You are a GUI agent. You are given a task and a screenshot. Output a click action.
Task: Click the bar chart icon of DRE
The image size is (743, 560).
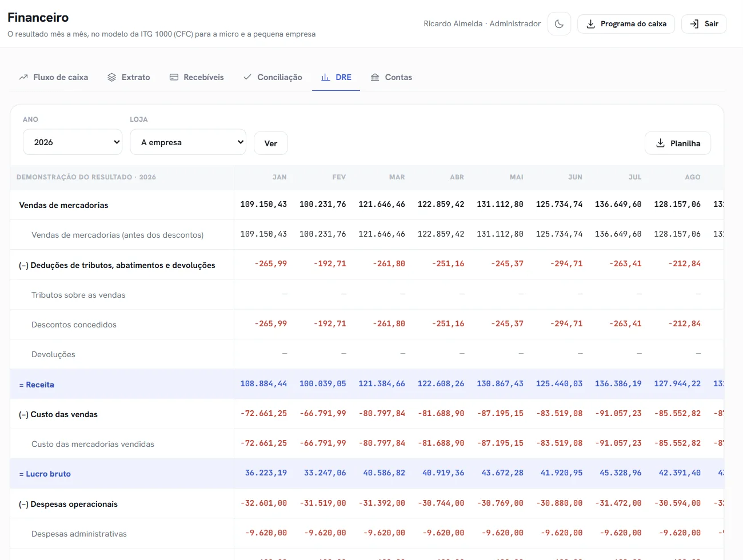[326, 77]
